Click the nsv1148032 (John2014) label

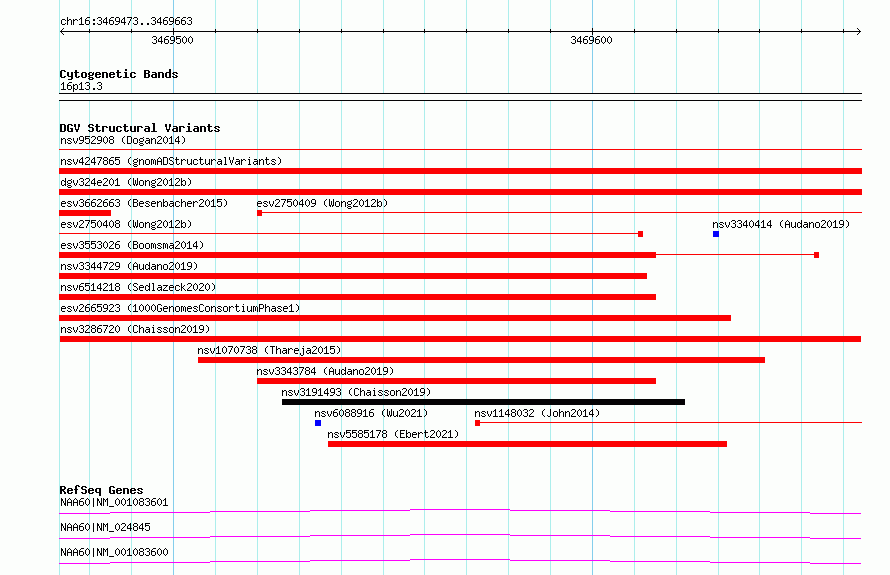coord(537,413)
